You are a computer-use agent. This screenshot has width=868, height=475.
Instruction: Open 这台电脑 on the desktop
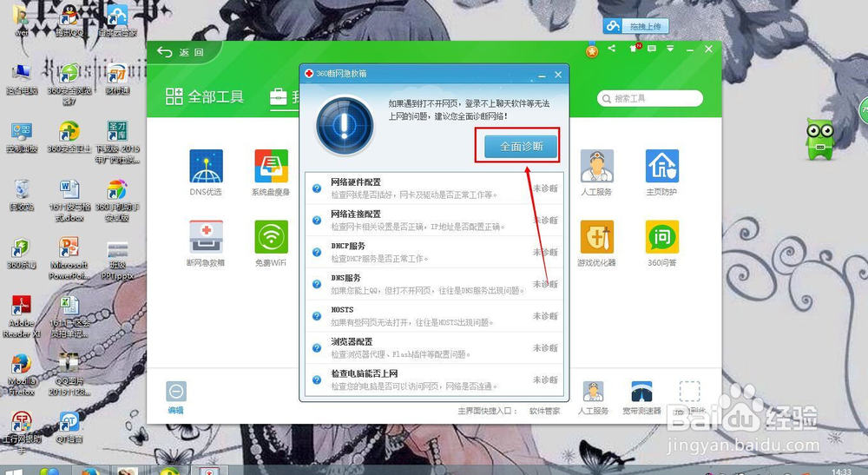click(x=22, y=79)
